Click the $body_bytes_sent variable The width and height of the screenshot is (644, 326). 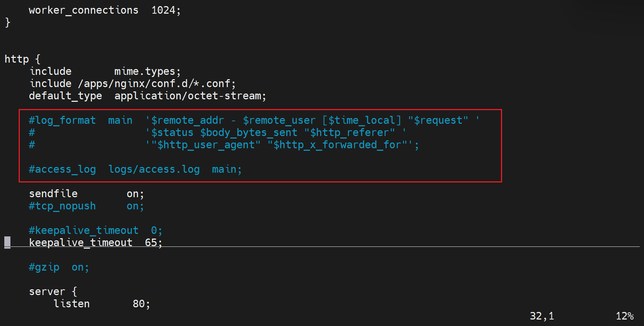click(249, 132)
